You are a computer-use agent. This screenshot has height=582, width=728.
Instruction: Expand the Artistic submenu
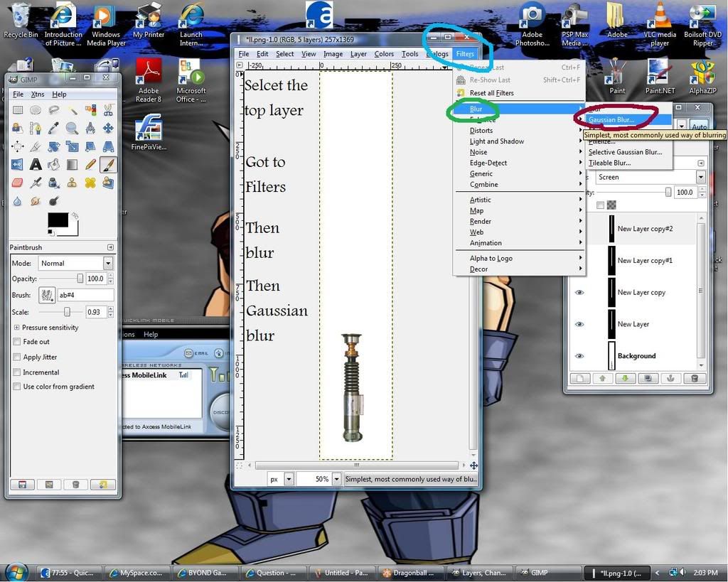pos(519,200)
